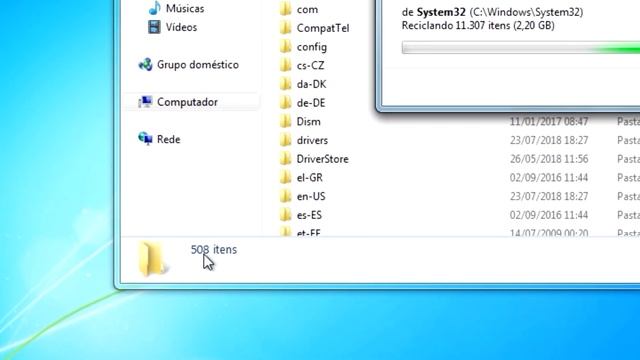Open Vídeos library in navigation pane

(181, 27)
